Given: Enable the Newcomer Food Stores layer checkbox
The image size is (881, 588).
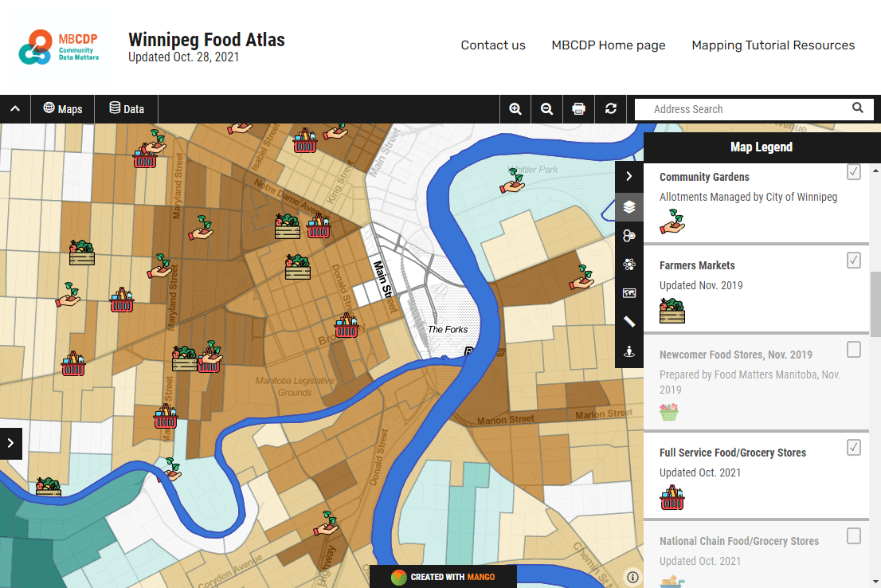Looking at the screenshot, I should tap(853, 350).
